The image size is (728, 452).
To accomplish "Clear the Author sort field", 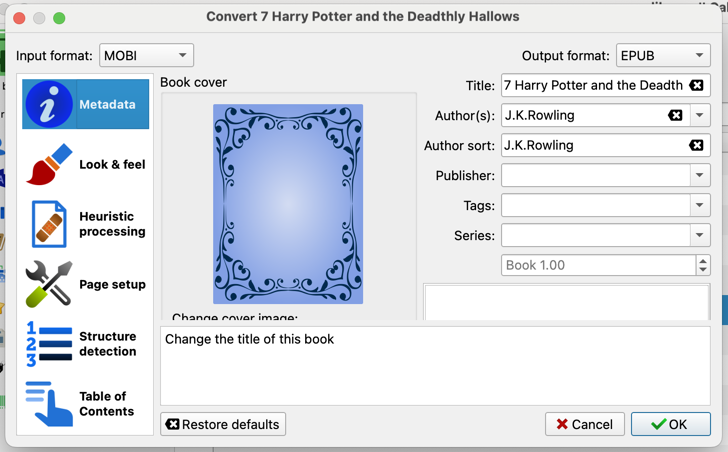I will pyautogui.click(x=697, y=146).
